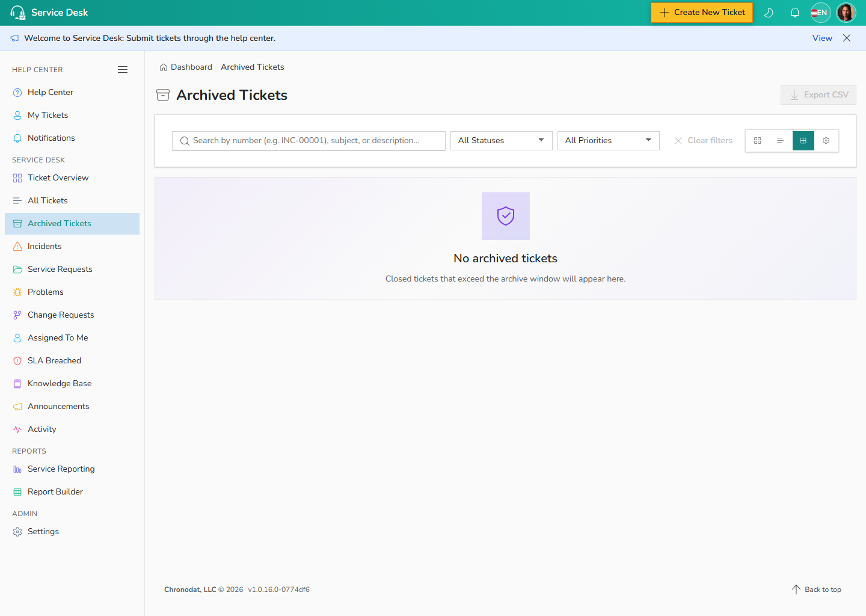Dismiss the welcome announcement banner
The height and width of the screenshot is (616, 866).
pyautogui.click(x=847, y=38)
